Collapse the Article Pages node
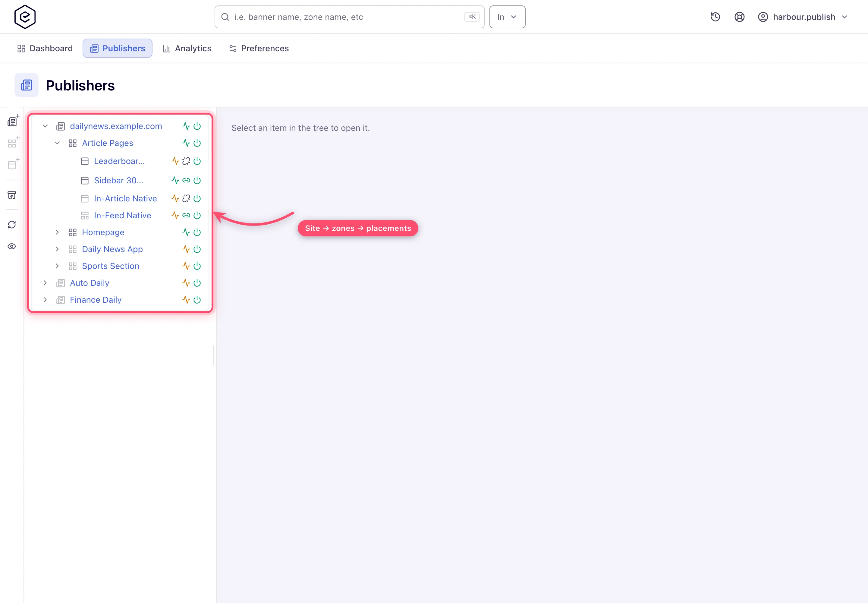The image size is (868, 603). click(x=57, y=143)
